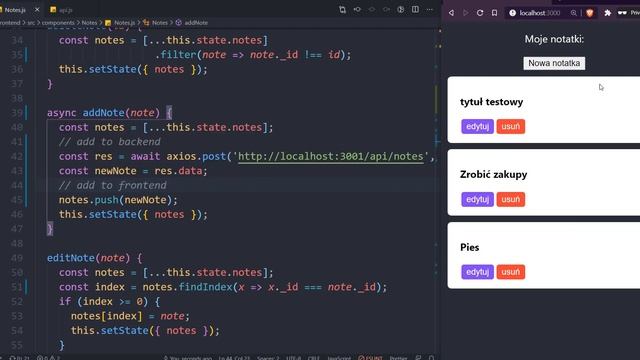Close the Notes.js editor tab

point(37,9)
